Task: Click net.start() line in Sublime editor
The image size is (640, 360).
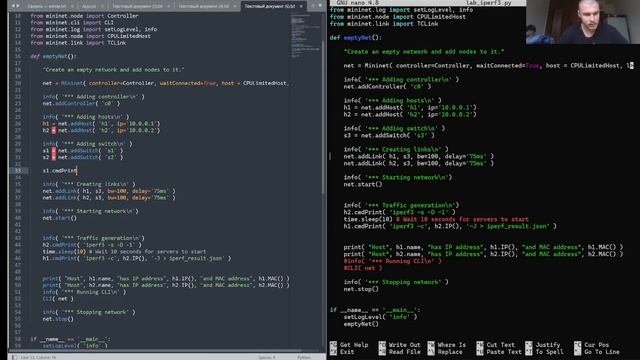Action: [60, 218]
